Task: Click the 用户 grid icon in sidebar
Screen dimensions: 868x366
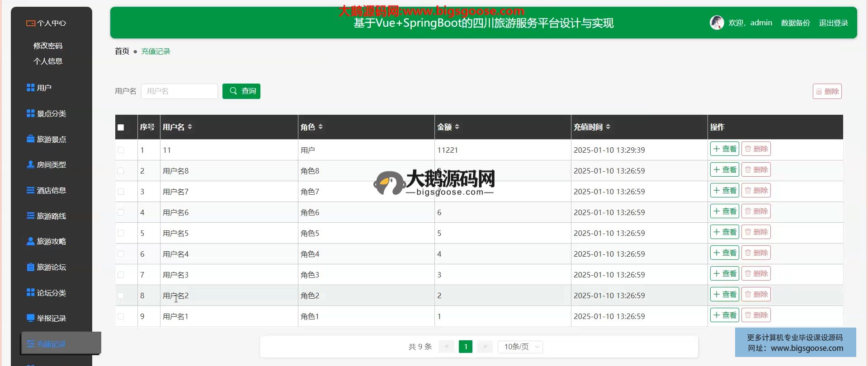Action: (x=30, y=88)
